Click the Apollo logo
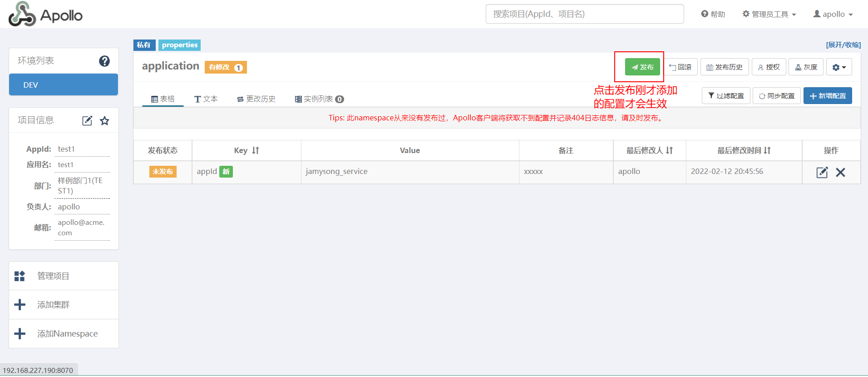 click(45, 14)
